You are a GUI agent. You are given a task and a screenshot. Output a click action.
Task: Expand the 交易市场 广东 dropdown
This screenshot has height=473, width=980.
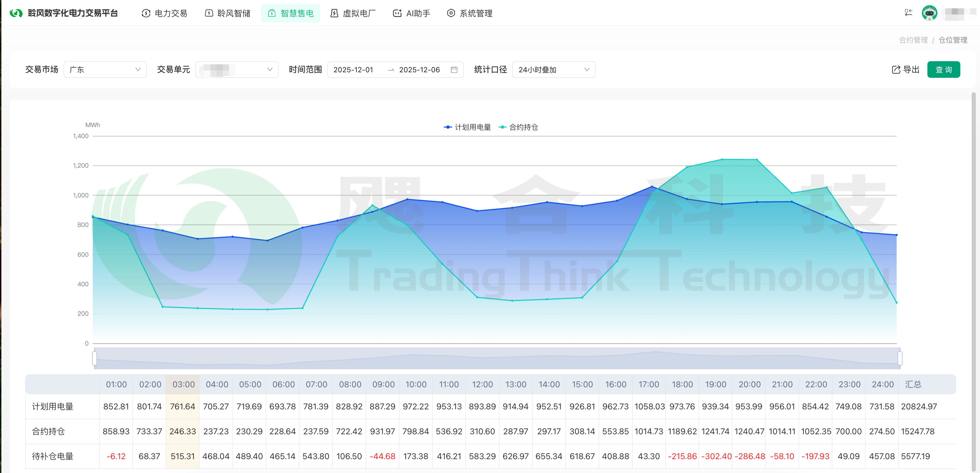coord(105,69)
